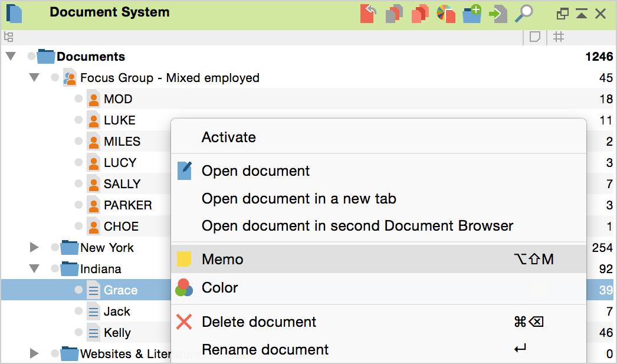Click Activate in the context menu
Image resolution: width=617 pixels, height=364 pixels.
click(x=229, y=137)
